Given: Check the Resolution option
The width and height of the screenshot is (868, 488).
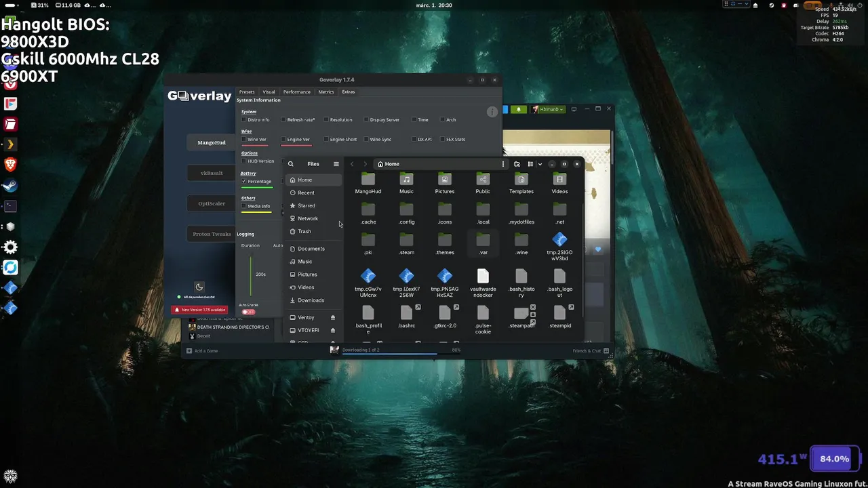Looking at the screenshot, I should [327, 120].
